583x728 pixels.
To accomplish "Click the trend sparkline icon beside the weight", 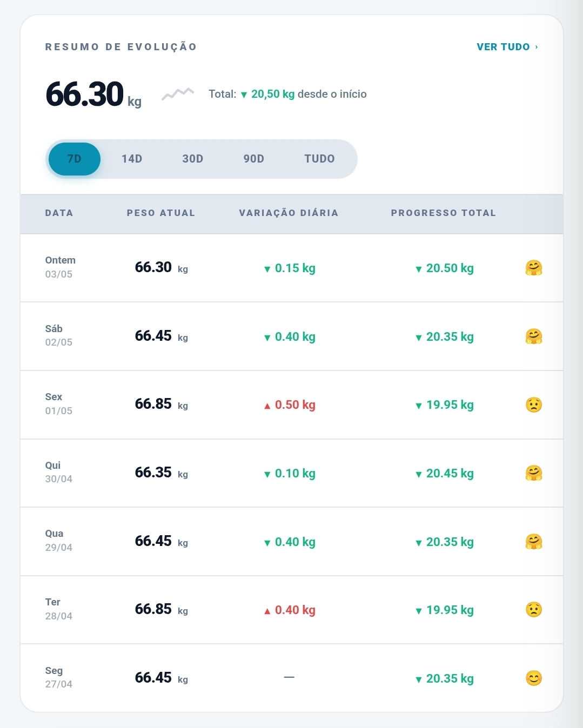I will (x=178, y=94).
